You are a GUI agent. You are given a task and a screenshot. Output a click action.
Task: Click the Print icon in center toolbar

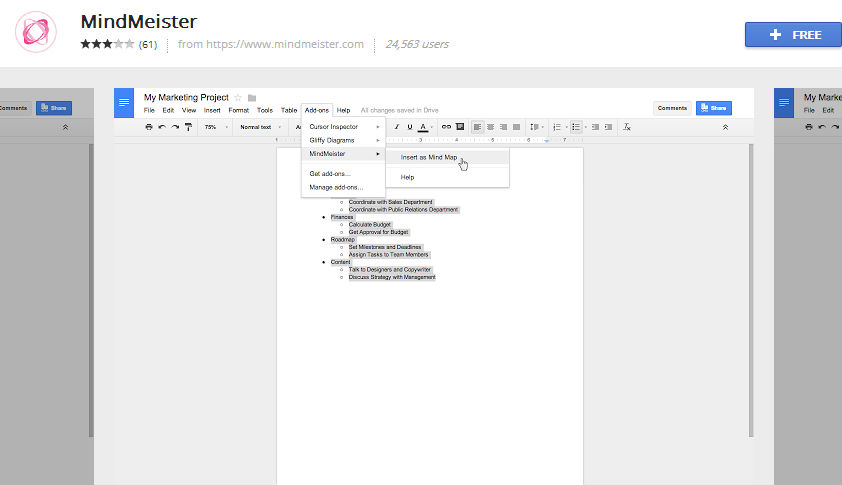point(149,127)
